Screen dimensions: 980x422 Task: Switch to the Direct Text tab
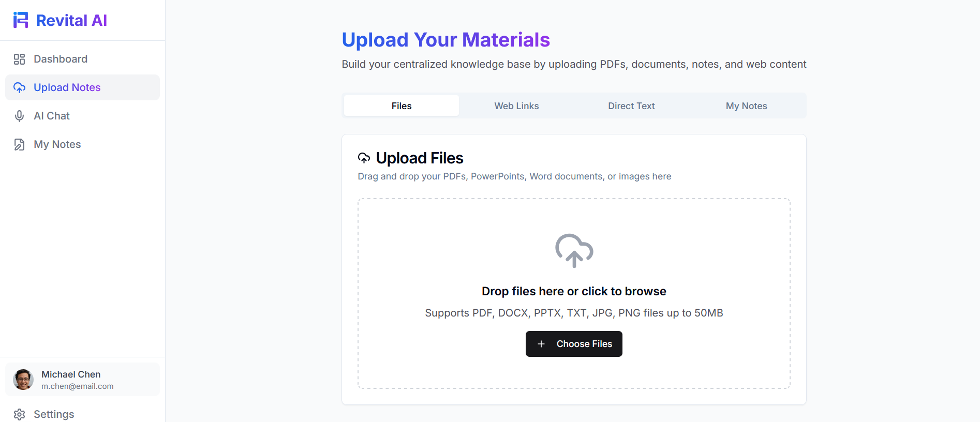631,106
